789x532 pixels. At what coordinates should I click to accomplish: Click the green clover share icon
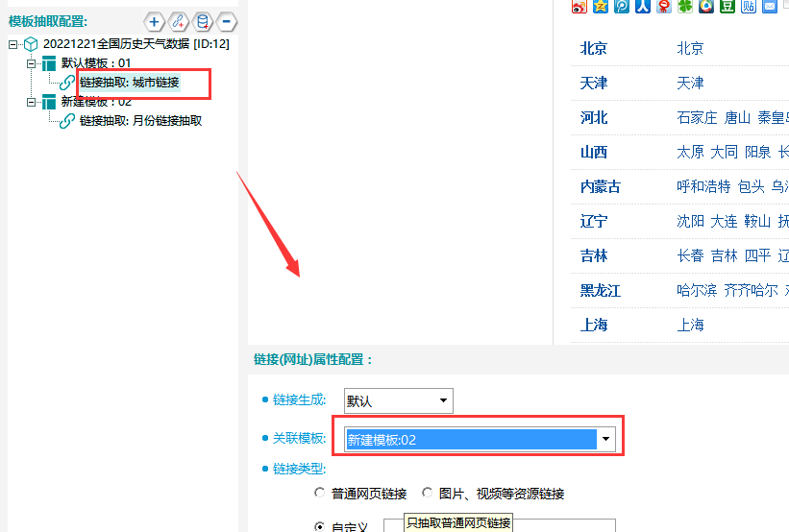[685, 7]
